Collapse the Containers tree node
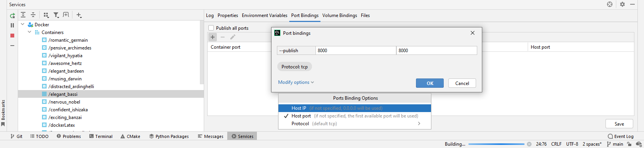 tap(30, 32)
